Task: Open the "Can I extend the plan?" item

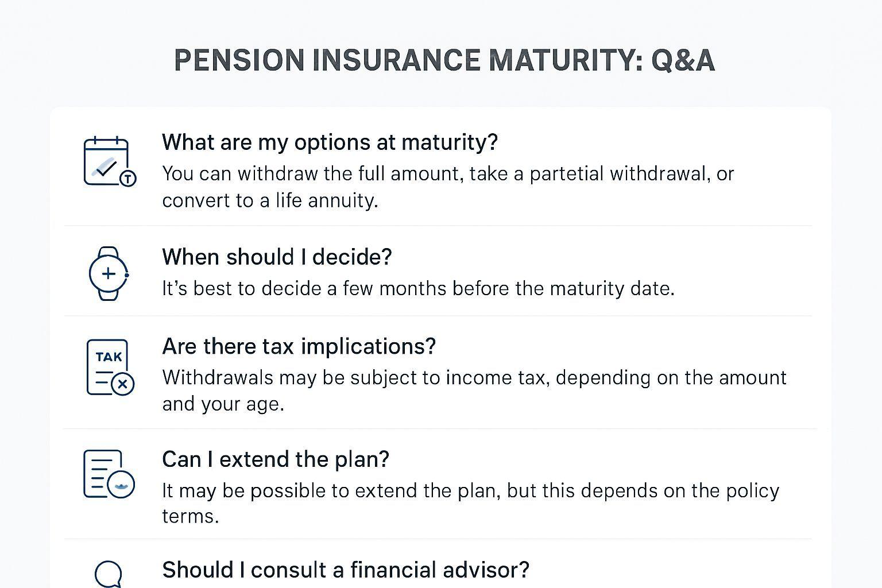Action: click(x=276, y=459)
